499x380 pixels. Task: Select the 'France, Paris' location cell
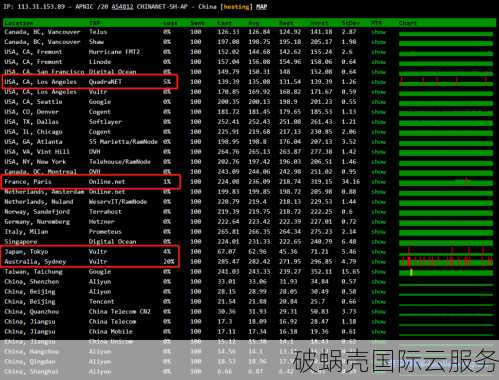[x=28, y=182]
